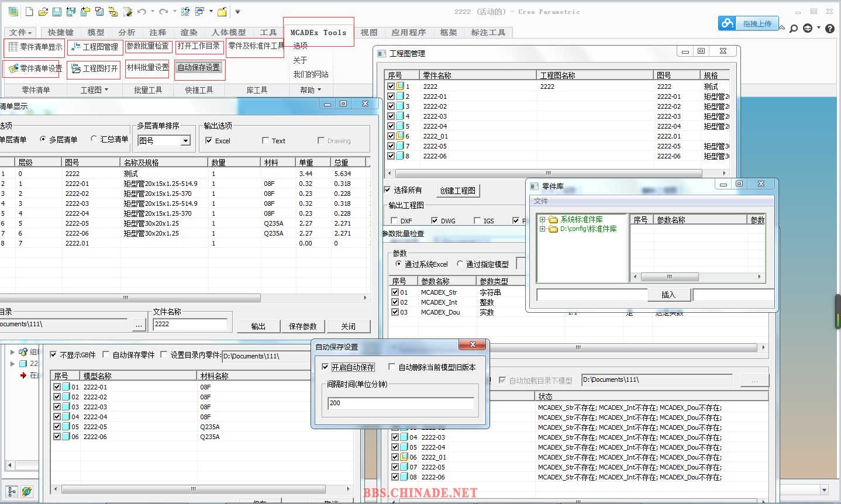The image size is (841, 504).
Task: Open 零件清单显示 parts list tool
Action: [x=35, y=47]
